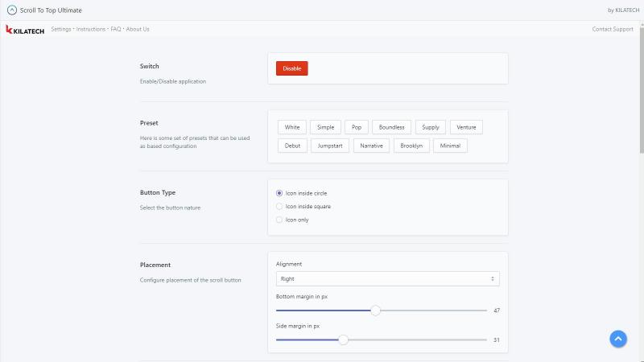The height and width of the screenshot is (362, 644).
Task: Apply the Pop preset
Action: [357, 127]
